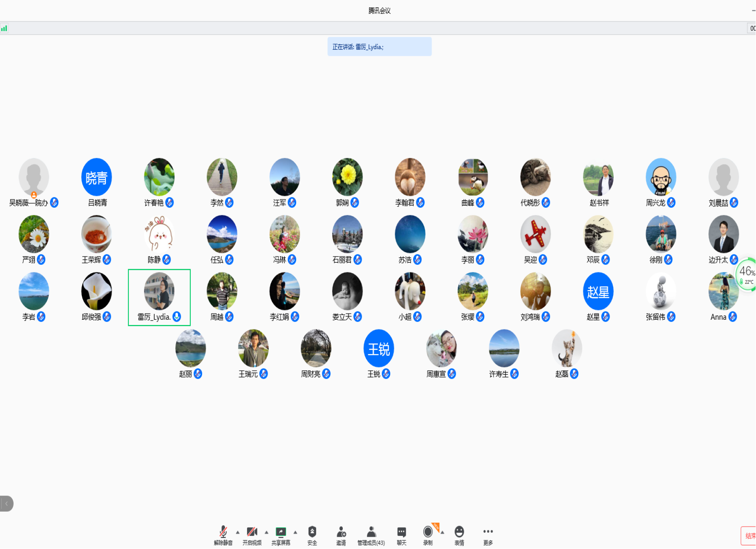
Task: Expand the video options arrow beside camera
Action: 266,532
